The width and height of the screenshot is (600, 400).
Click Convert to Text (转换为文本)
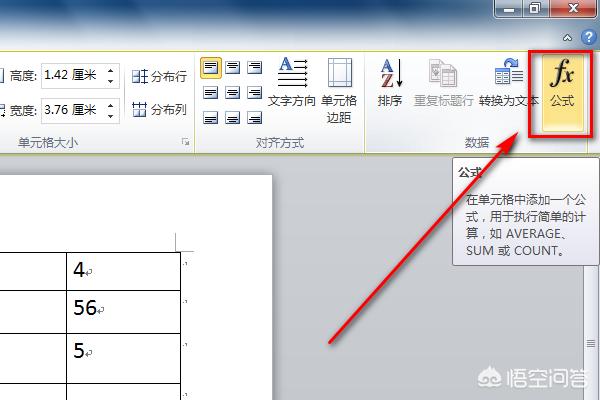(509, 82)
